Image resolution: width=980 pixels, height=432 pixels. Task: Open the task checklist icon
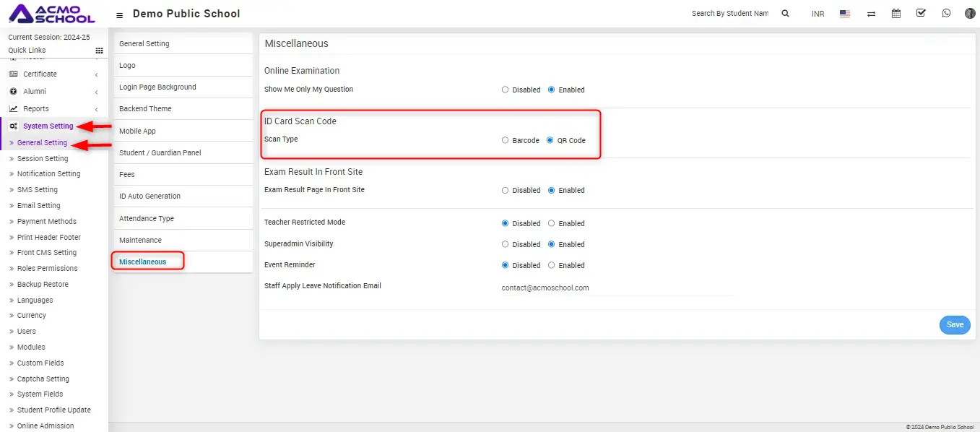click(921, 13)
